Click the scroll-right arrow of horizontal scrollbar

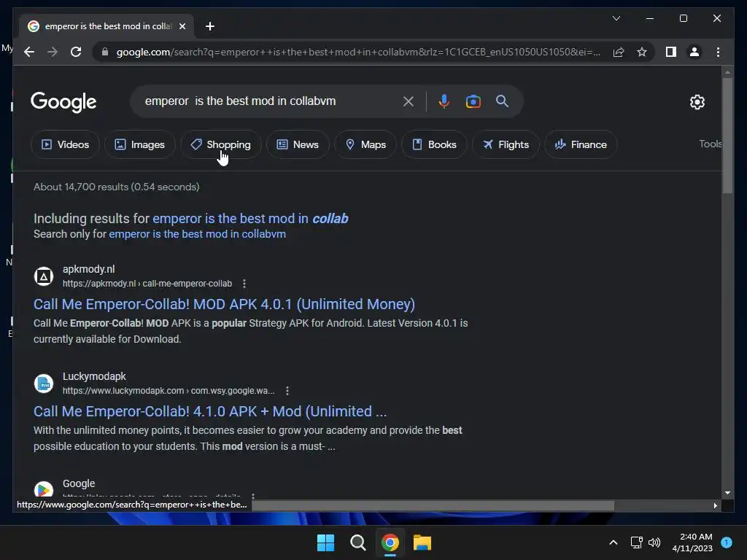[715, 506]
